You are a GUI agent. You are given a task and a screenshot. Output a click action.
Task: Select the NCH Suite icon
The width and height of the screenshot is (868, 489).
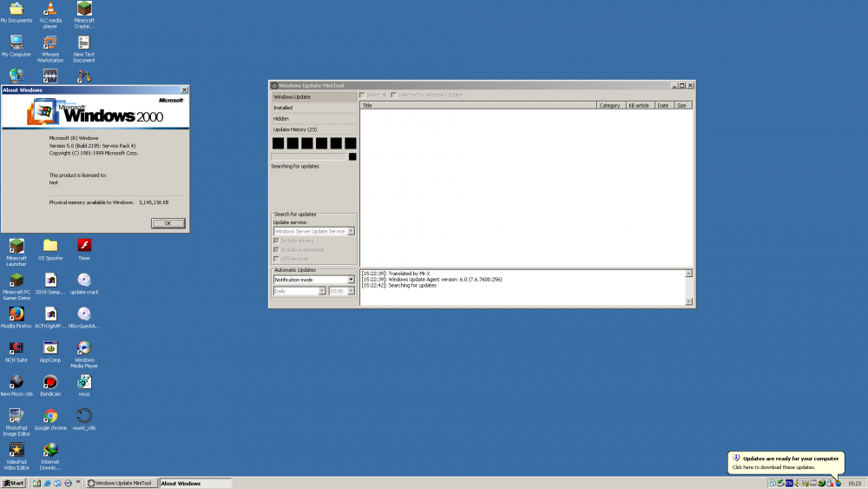16,353
